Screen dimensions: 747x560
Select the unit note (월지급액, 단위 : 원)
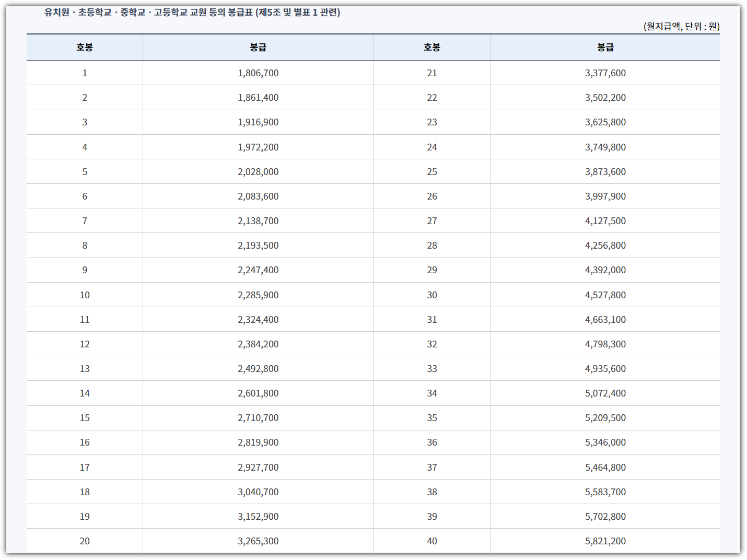click(x=681, y=26)
